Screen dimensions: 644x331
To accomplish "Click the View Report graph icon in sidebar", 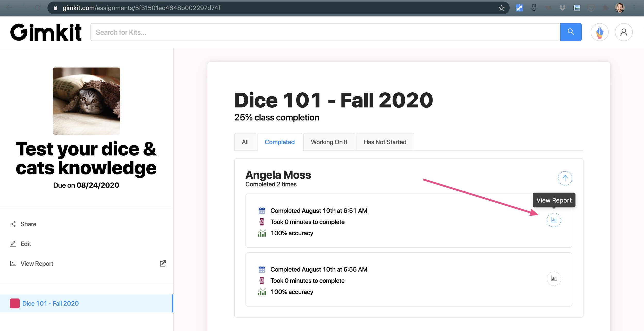I will coord(13,263).
